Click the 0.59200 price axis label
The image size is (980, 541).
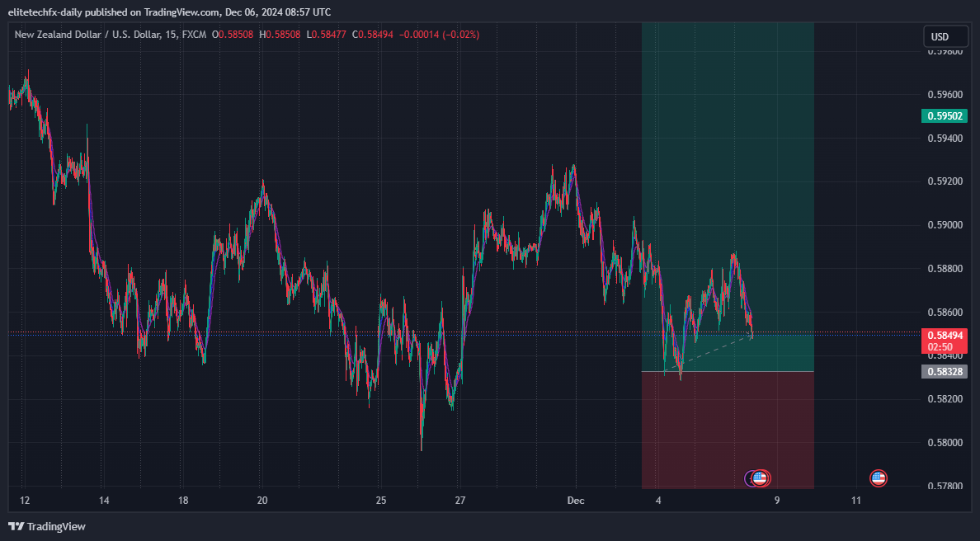tap(945, 181)
